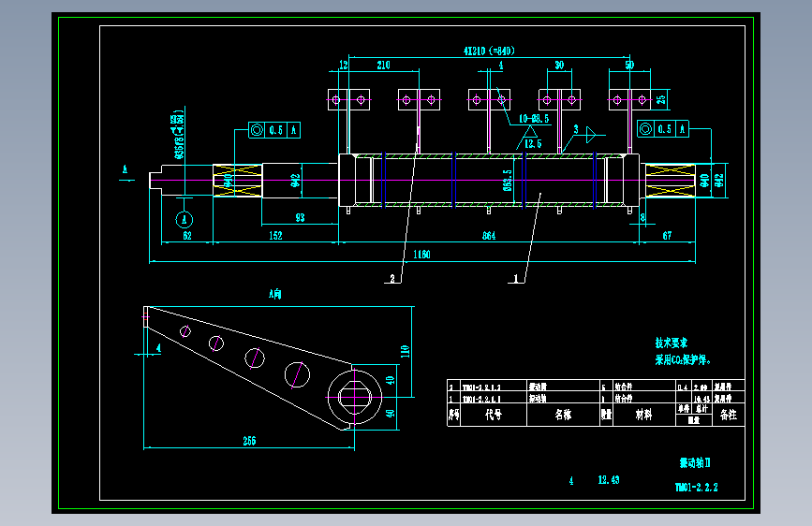
Task: Click the '12' dimension at top left of brackets
Action: [344, 65]
